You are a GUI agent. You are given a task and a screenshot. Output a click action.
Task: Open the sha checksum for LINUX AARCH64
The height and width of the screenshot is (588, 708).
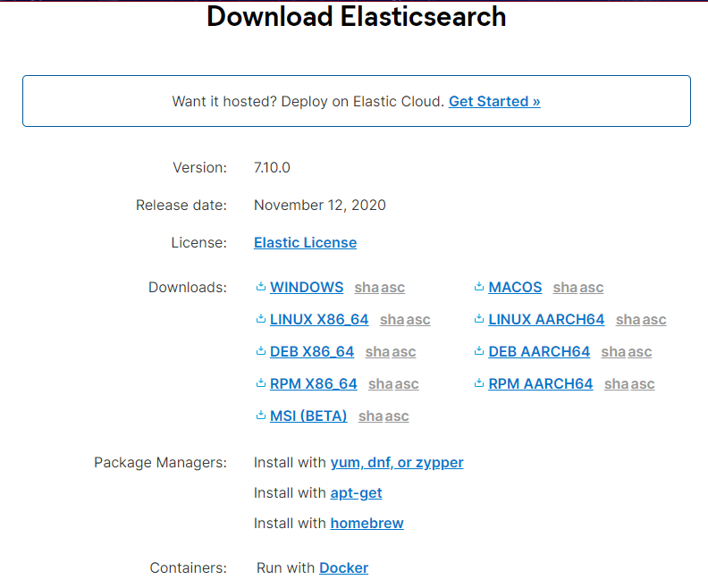(x=628, y=320)
